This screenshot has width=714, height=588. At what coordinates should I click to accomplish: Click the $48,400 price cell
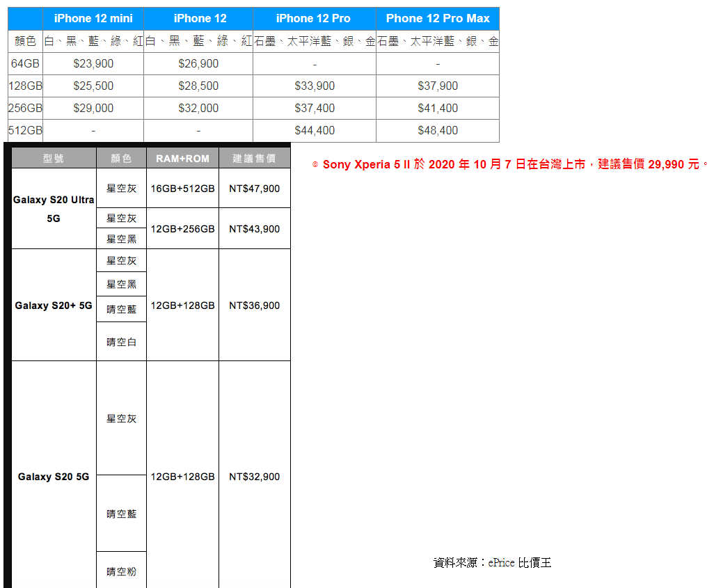tap(438, 130)
